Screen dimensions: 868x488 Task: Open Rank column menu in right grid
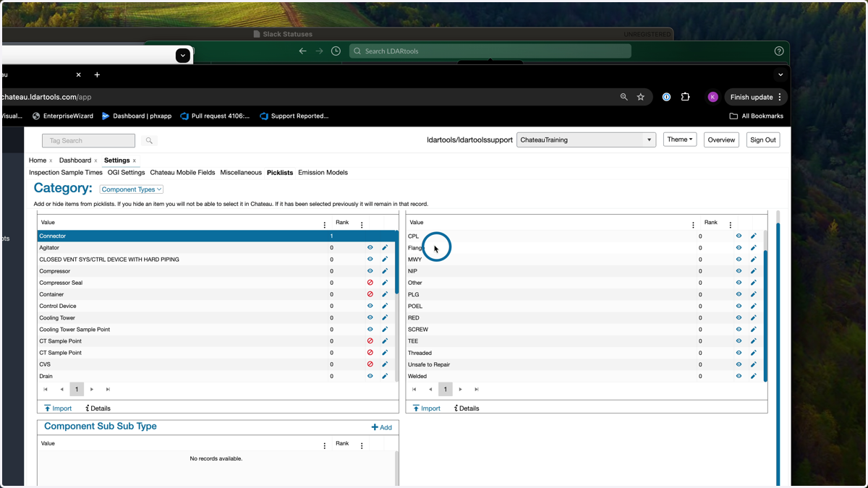tap(730, 225)
